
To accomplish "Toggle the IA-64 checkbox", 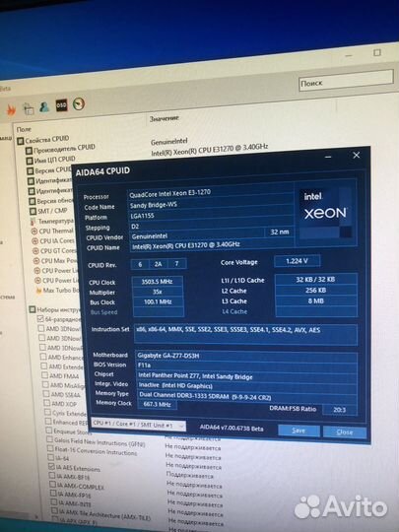I will point(51,458).
